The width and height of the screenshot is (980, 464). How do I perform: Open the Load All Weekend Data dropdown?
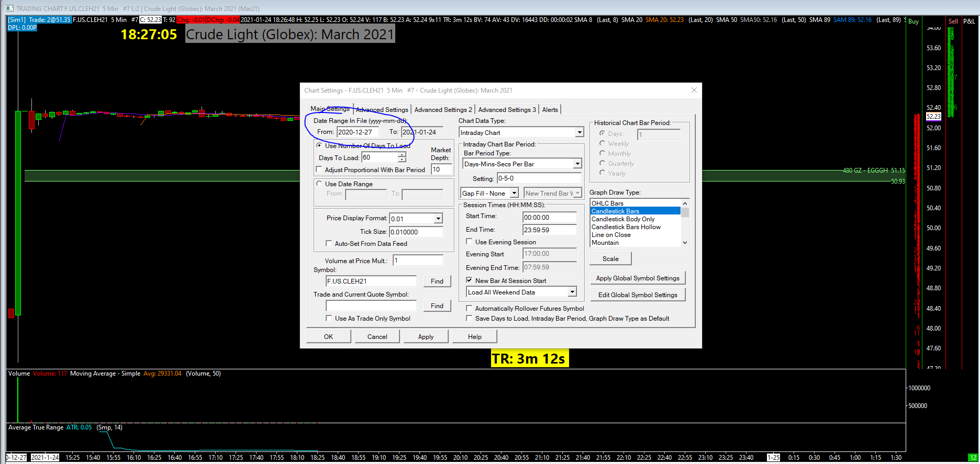point(572,292)
